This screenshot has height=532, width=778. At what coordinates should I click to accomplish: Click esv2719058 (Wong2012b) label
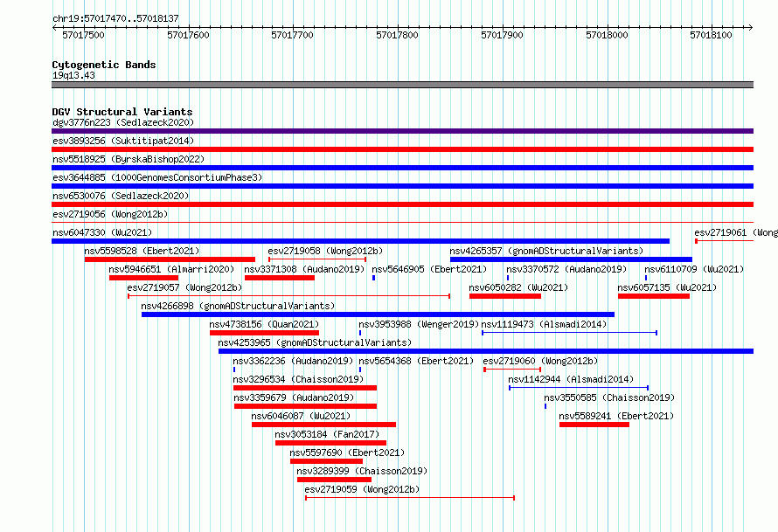pos(325,251)
